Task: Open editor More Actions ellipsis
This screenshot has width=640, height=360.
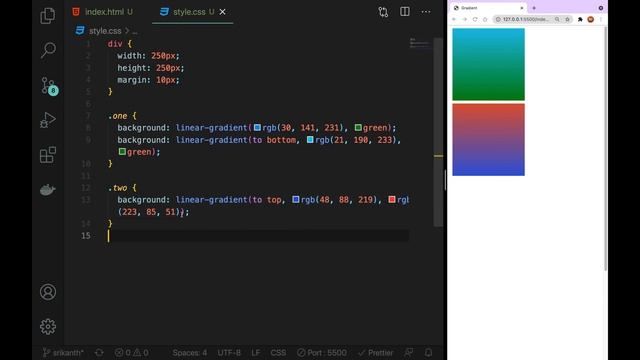Action: 426,12
